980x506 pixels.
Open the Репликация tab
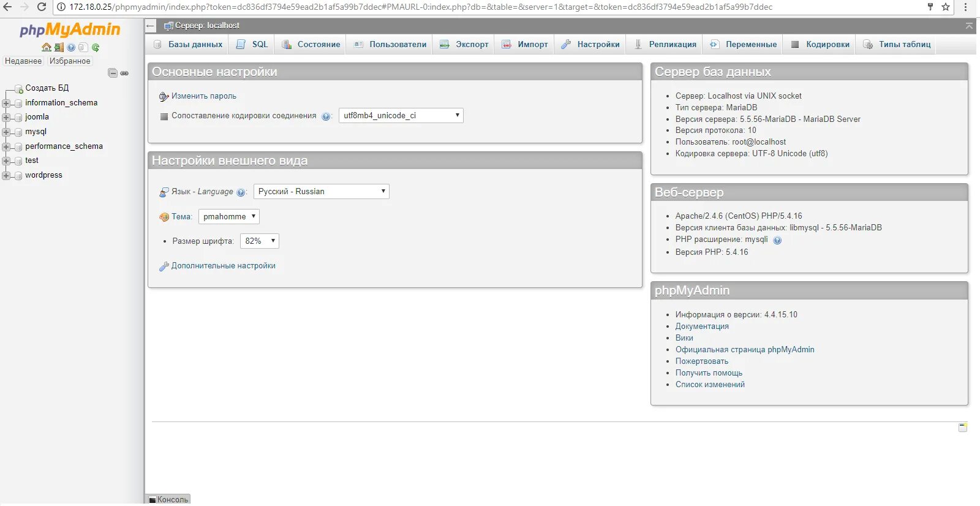click(x=665, y=44)
